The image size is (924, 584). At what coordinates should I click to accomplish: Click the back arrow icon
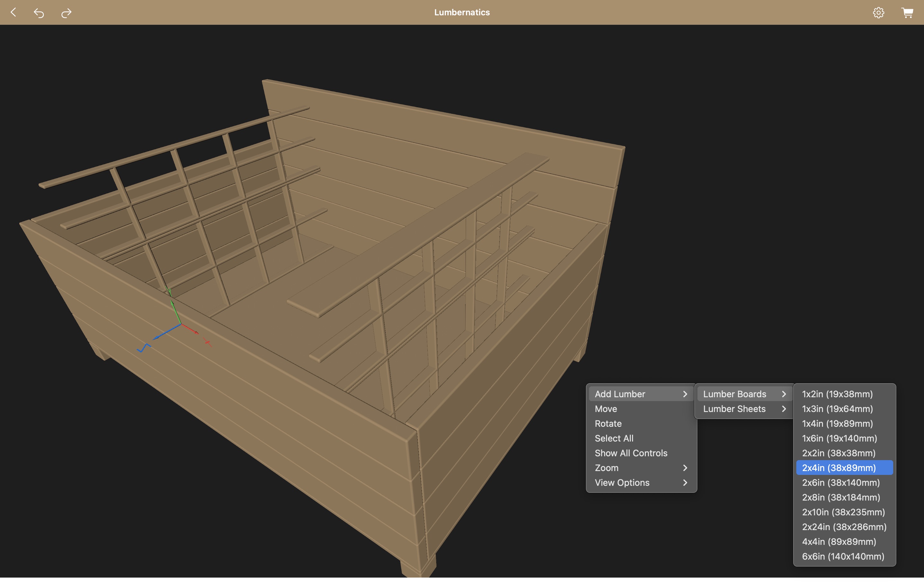click(13, 12)
